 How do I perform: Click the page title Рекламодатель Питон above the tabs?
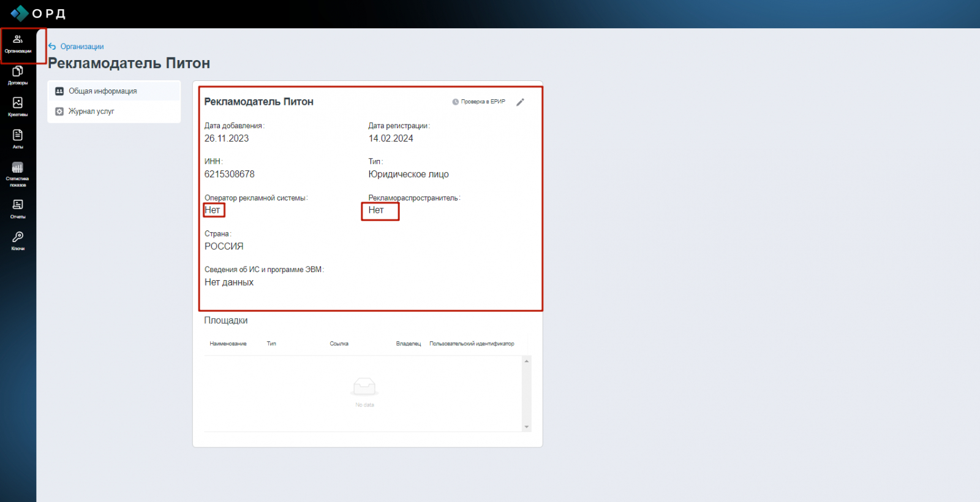coord(129,63)
